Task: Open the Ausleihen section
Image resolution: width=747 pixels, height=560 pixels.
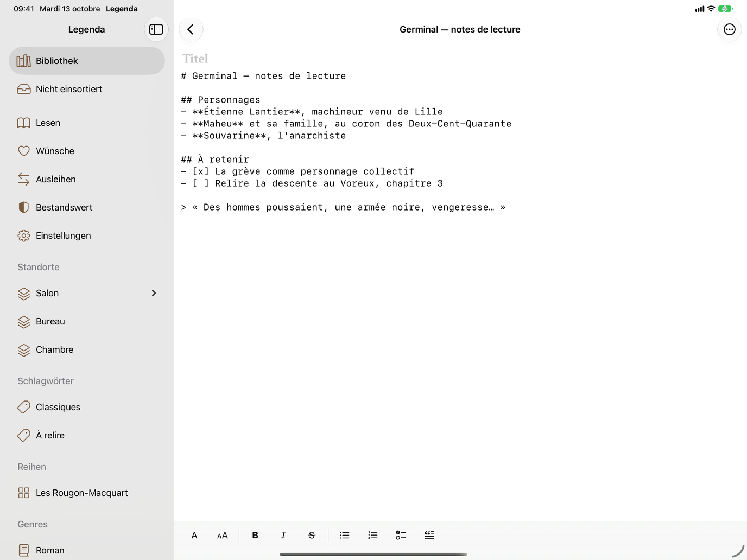Action: 87,179
